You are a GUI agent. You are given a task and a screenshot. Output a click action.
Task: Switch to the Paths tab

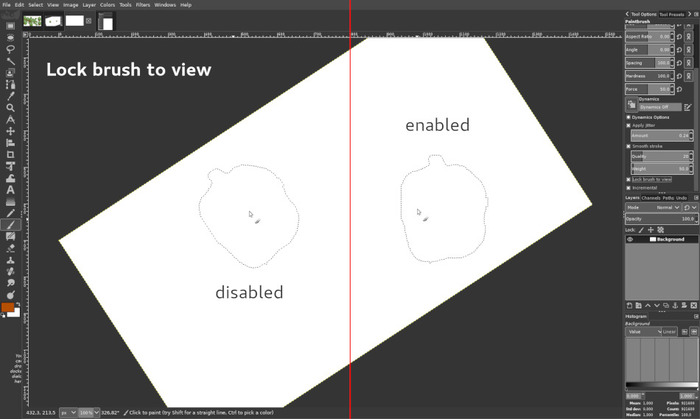pos(668,198)
